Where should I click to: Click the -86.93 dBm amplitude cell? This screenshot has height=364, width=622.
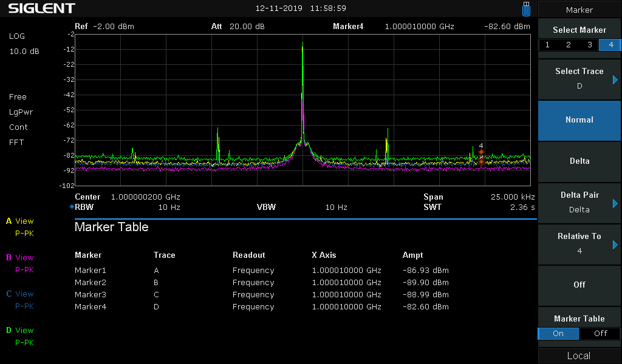426,271
